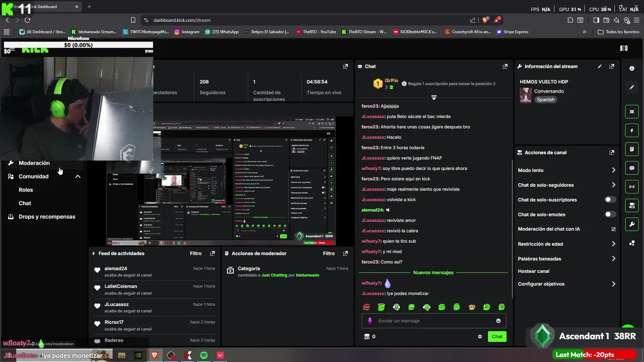Expand Restricción de edad options
Image resolution: width=644 pixels, height=362 pixels.
pos(613,244)
